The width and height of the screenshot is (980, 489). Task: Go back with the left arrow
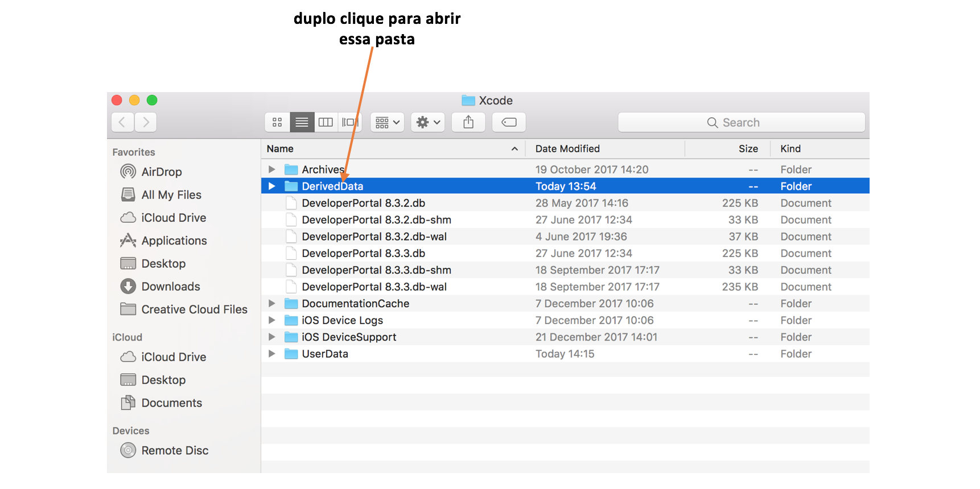click(122, 122)
